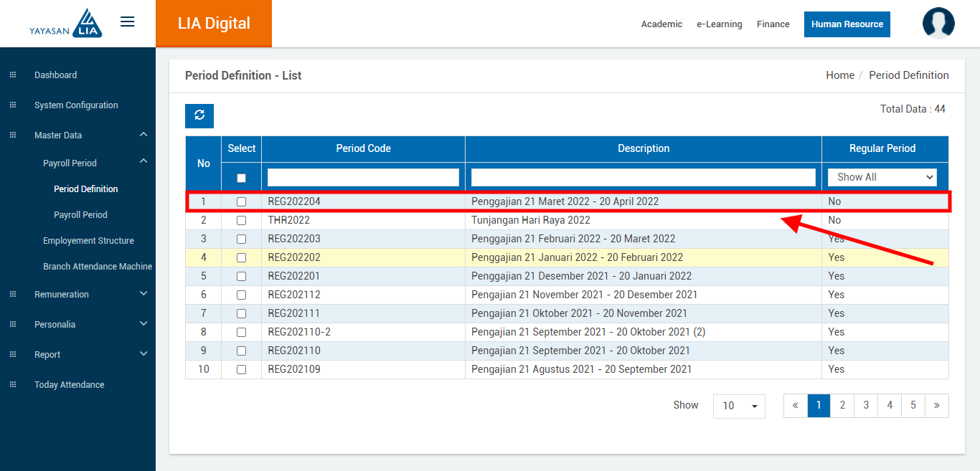Image resolution: width=980 pixels, height=471 pixels.
Task: Click the Today Attendance sidebar icon
Action: point(12,385)
